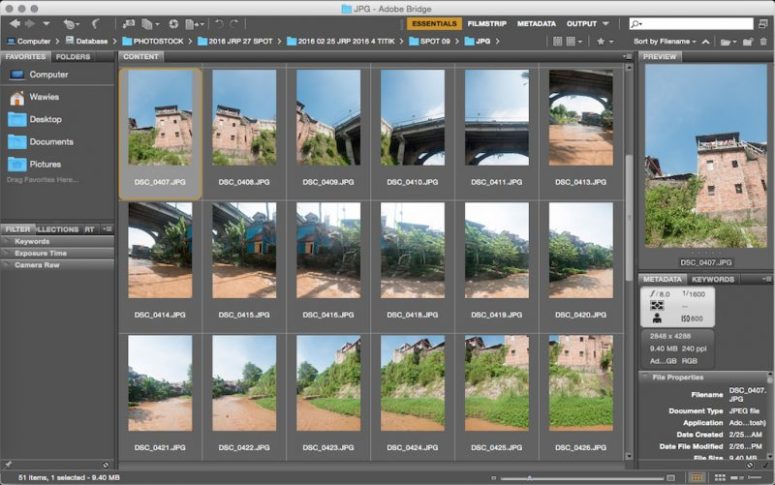Viewport: 775px width, 485px height.
Task: Toggle ascending sort order arrow
Action: [x=706, y=42]
